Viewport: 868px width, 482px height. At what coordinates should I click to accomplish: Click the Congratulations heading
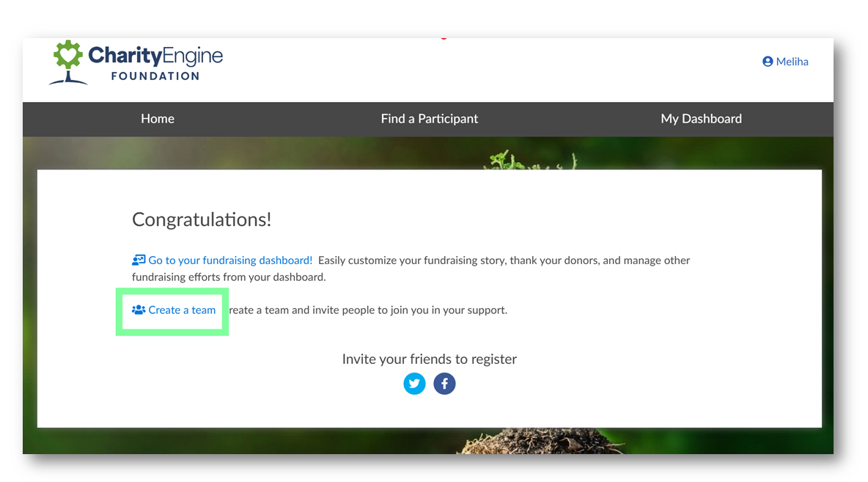click(x=202, y=219)
